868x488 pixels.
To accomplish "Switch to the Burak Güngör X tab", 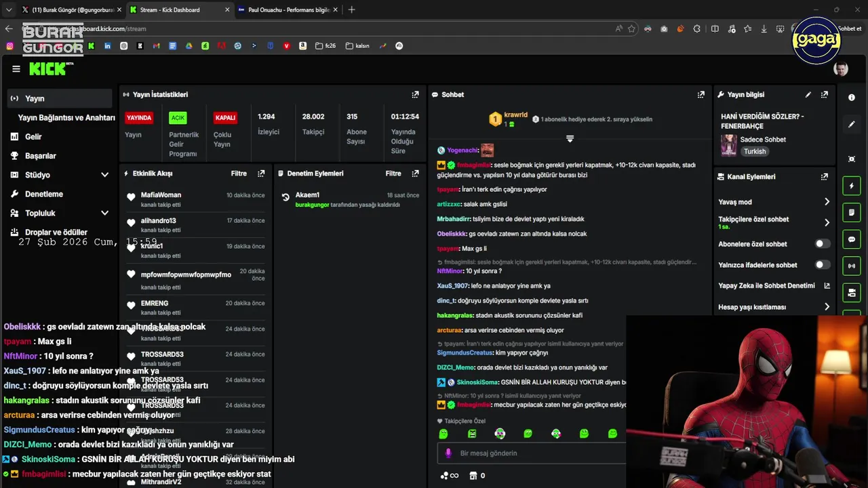I will click(x=71, y=10).
